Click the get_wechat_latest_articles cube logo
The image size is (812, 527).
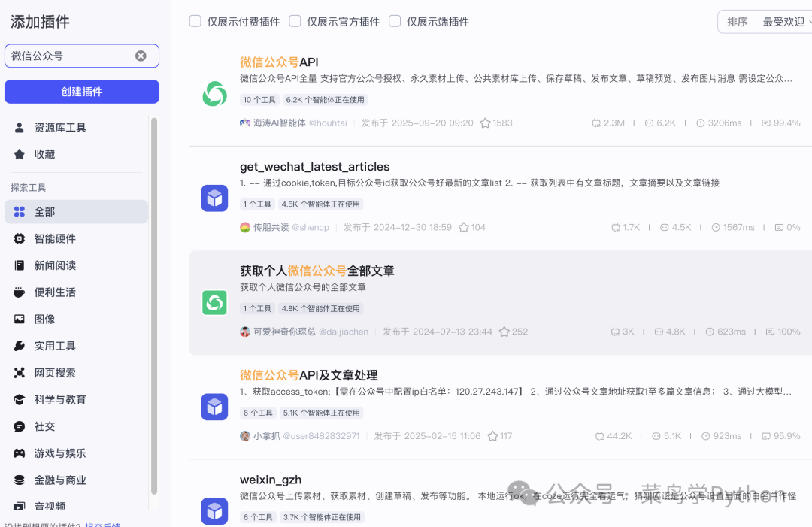pyautogui.click(x=214, y=198)
